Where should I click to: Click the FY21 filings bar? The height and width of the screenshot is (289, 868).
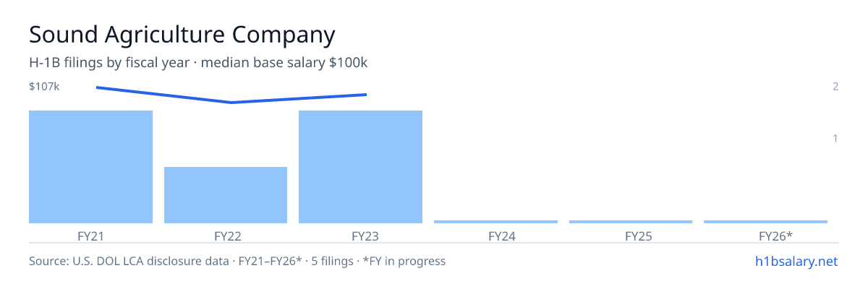(x=90, y=167)
